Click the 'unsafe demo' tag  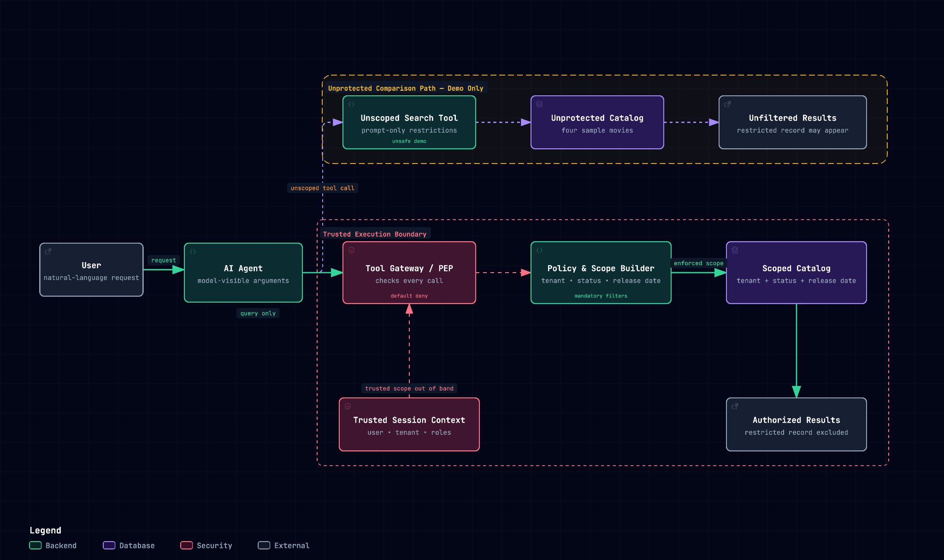click(409, 141)
